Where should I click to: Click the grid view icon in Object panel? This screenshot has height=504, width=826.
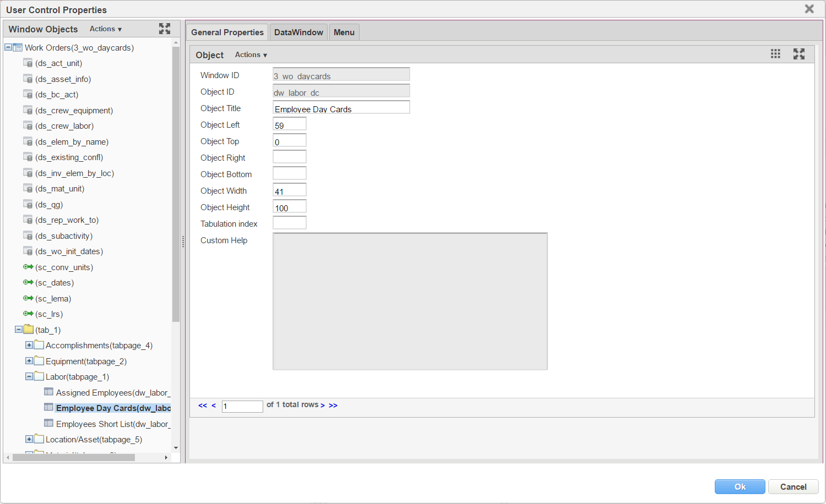(x=775, y=54)
